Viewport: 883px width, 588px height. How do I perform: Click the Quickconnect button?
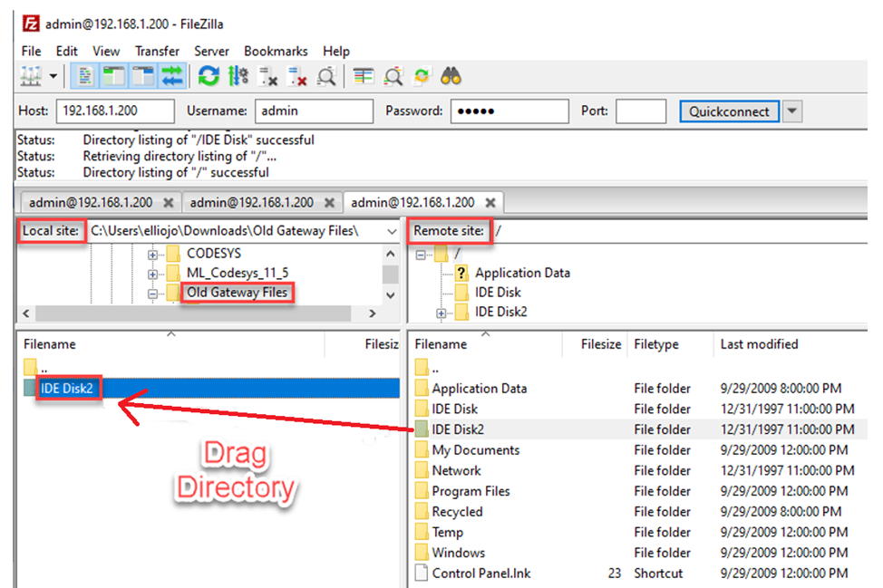[x=729, y=111]
